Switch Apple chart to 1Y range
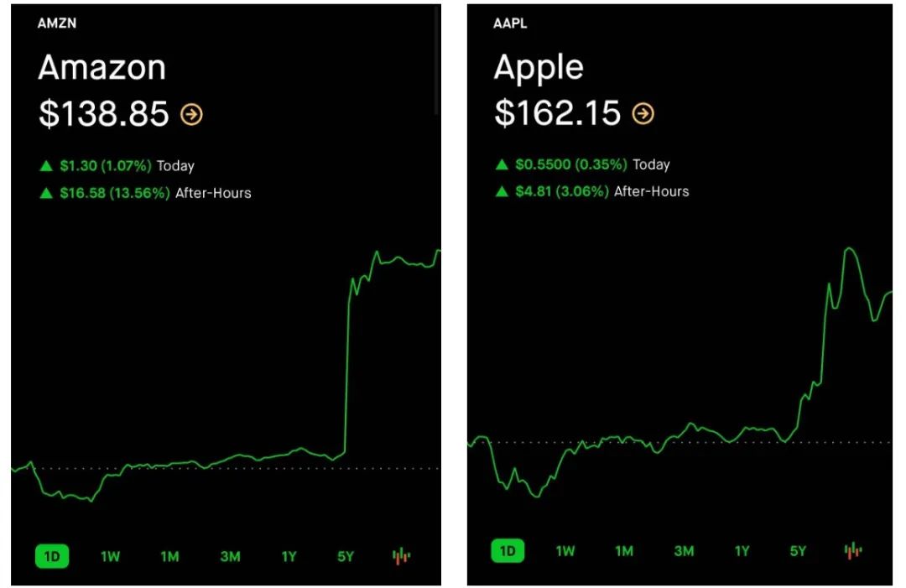 pos(742,551)
